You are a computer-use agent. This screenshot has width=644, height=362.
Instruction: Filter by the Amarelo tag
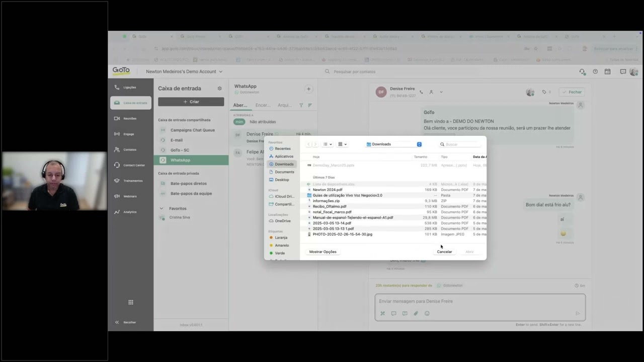[x=282, y=245]
